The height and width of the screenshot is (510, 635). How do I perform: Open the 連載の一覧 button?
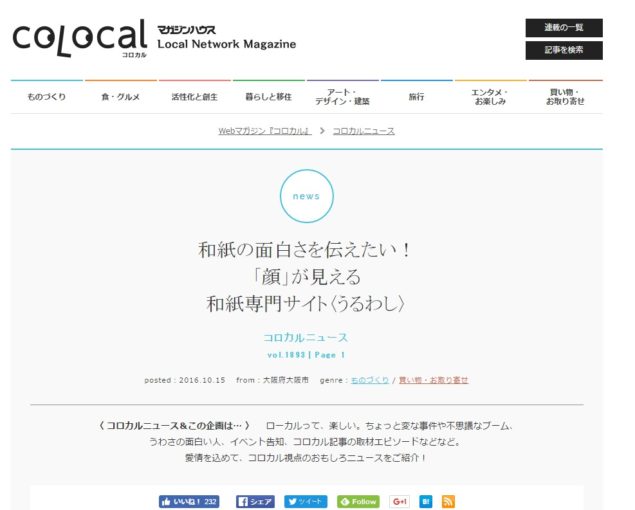[x=563, y=27]
